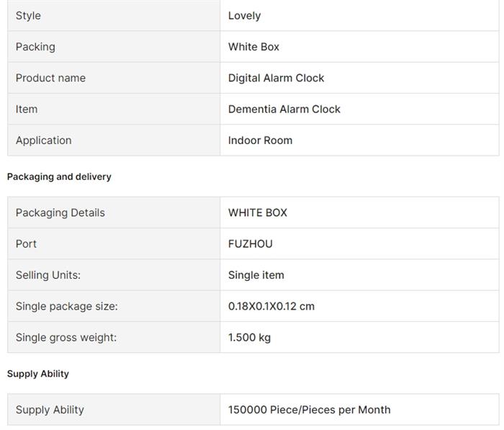Select the 'Indoor Room' application value
The width and height of the screenshot is (504, 430).
[x=260, y=140]
